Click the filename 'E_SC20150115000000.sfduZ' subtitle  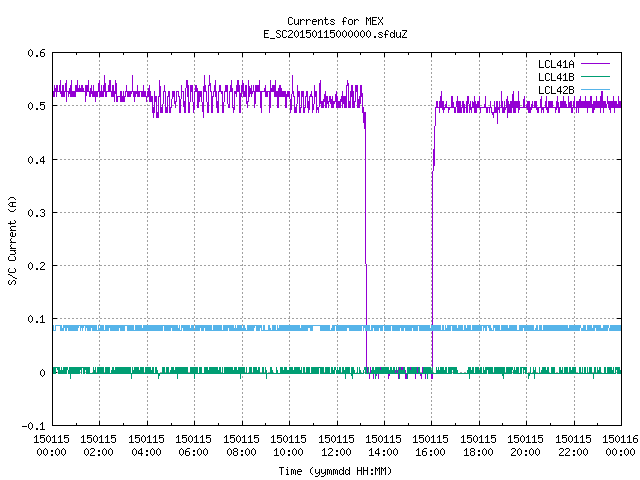click(x=335, y=34)
